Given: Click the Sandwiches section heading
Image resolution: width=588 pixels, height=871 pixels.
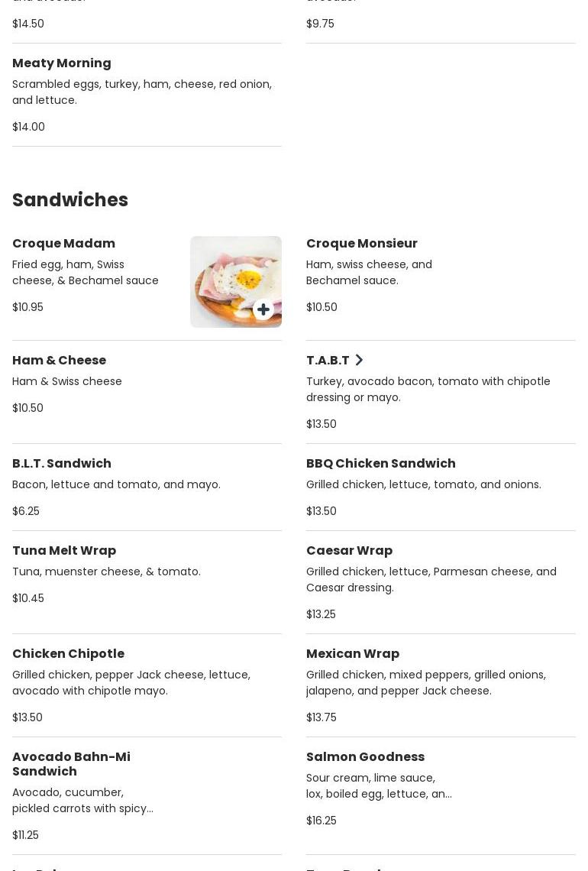Looking at the screenshot, I should point(70,200).
